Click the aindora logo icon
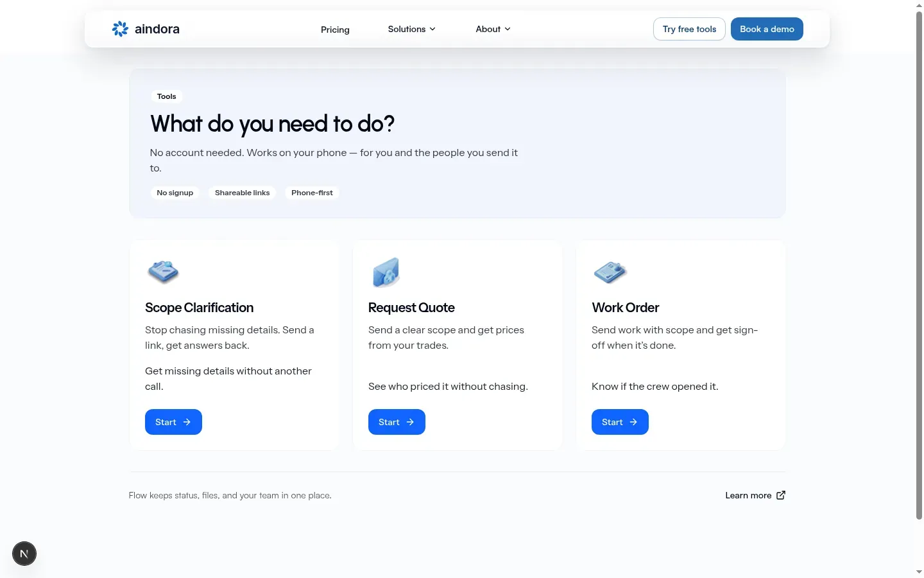The image size is (924, 578). point(120,29)
